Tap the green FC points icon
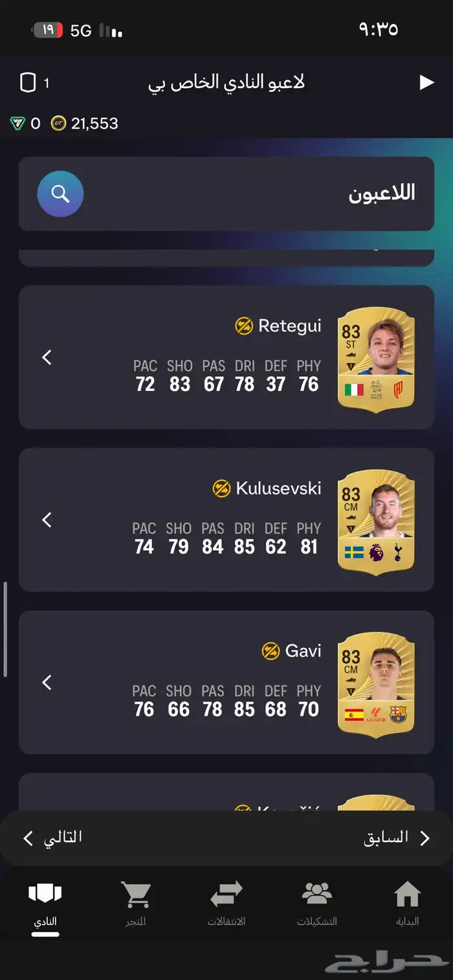The height and width of the screenshot is (980, 453). [x=17, y=123]
